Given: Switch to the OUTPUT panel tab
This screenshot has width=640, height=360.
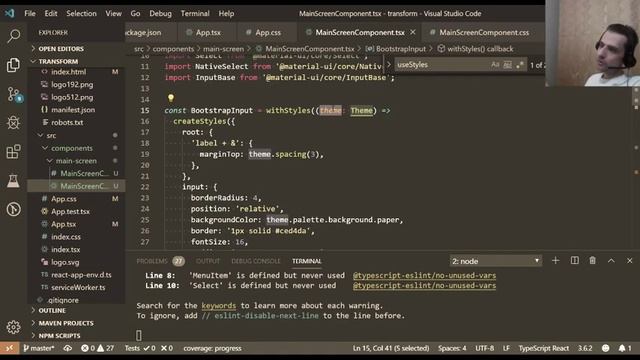Looking at the screenshot, I should (x=208, y=261).
